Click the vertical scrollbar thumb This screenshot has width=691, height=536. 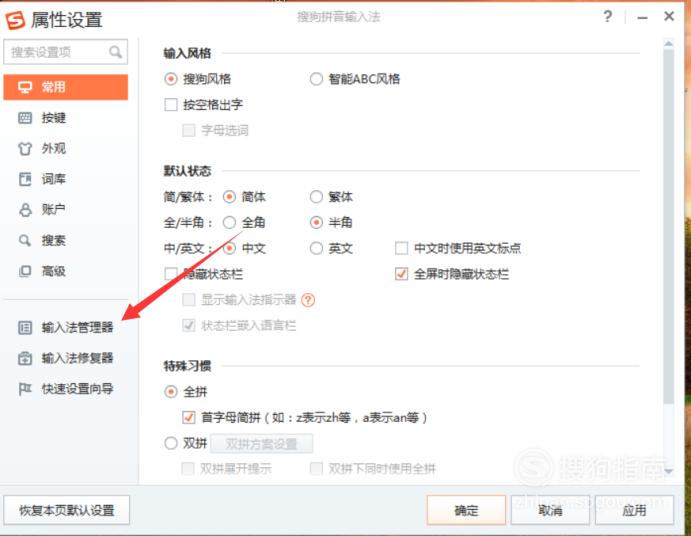(669, 226)
